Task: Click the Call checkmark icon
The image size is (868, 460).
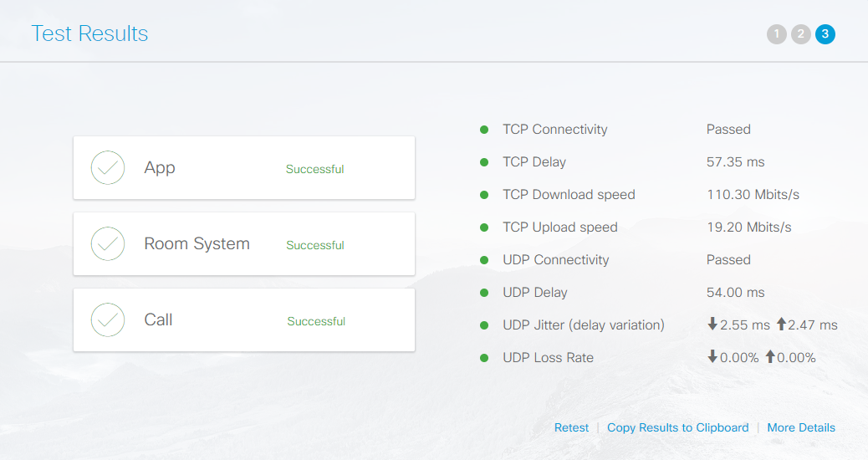Action: coord(108,320)
